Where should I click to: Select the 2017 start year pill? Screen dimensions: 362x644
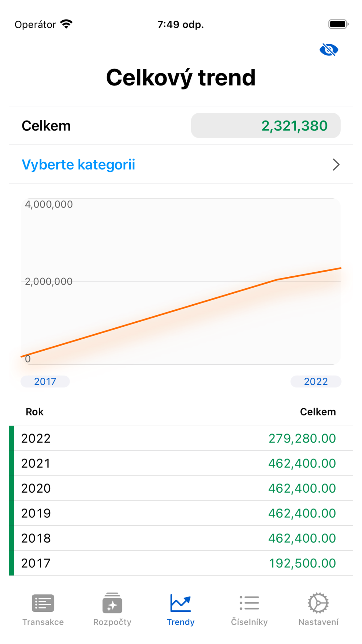45,381
